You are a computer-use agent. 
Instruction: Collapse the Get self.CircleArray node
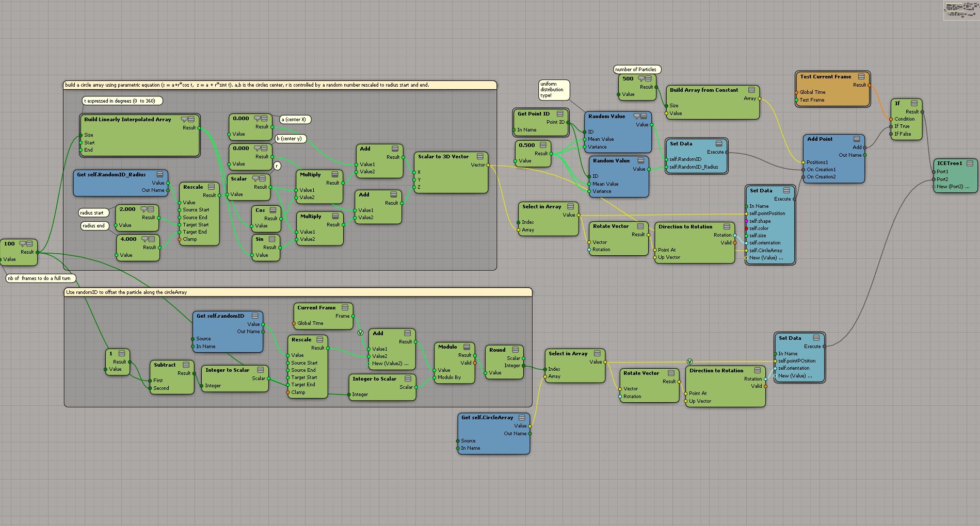click(x=522, y=417)
